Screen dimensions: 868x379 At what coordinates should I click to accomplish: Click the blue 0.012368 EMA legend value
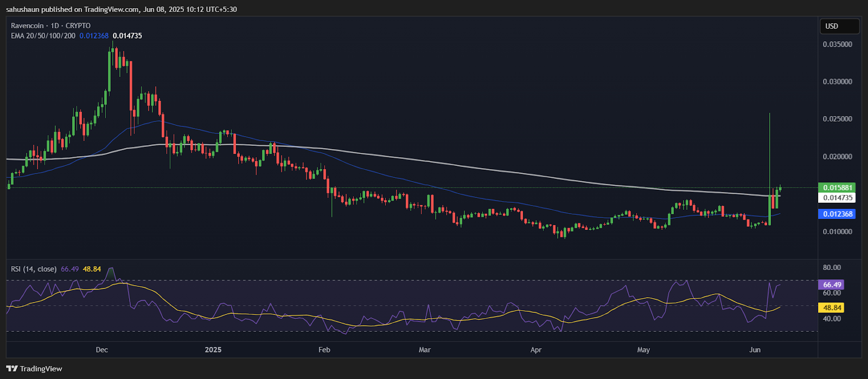click(94, 36)
